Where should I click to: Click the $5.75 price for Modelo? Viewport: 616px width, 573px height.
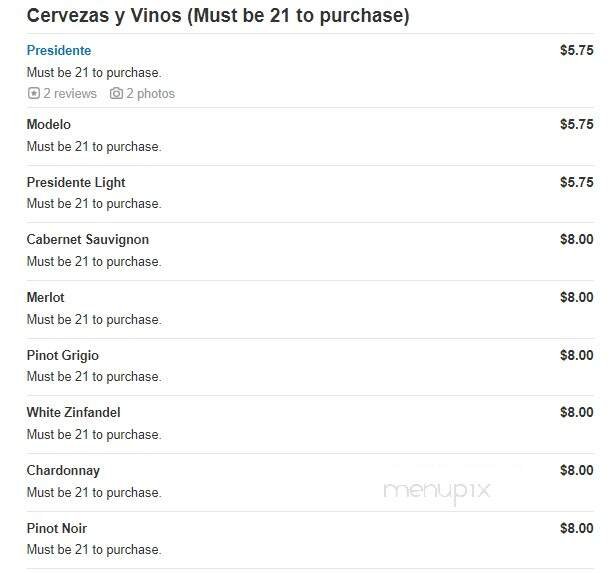click(576, 124)
